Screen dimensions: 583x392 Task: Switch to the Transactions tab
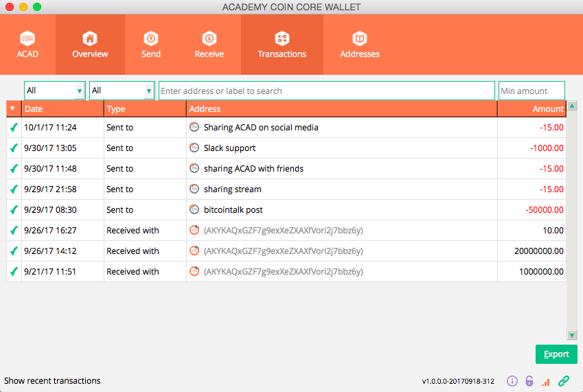point(282,45)
